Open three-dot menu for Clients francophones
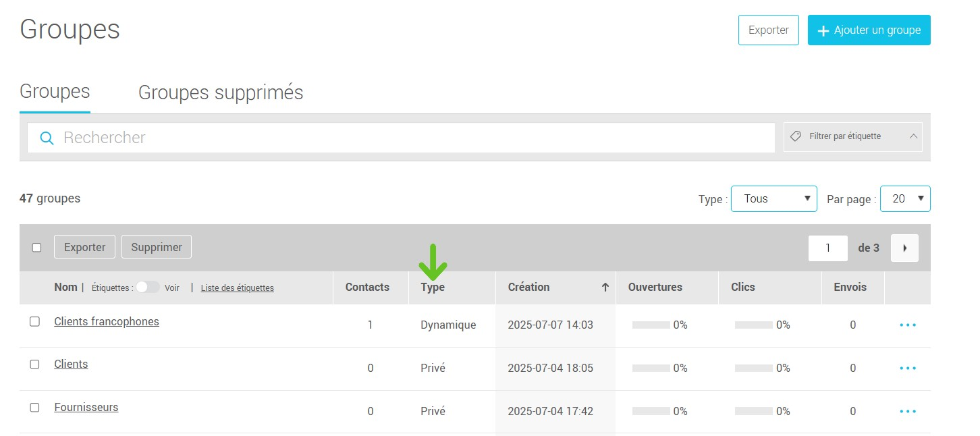The width and height of the screenshot is (980, 436). tap(908, 325)
